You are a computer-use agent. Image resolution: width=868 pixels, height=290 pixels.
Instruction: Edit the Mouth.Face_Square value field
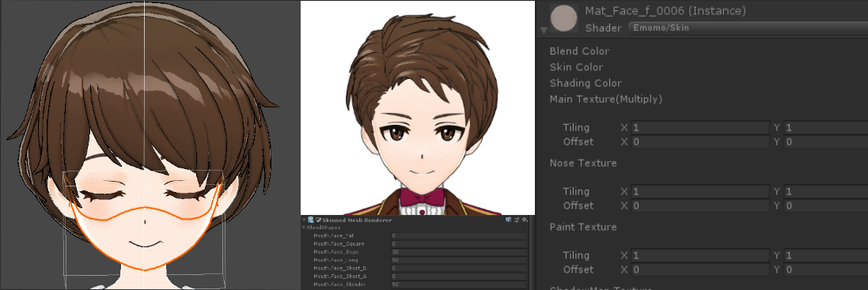pos(458,243)
